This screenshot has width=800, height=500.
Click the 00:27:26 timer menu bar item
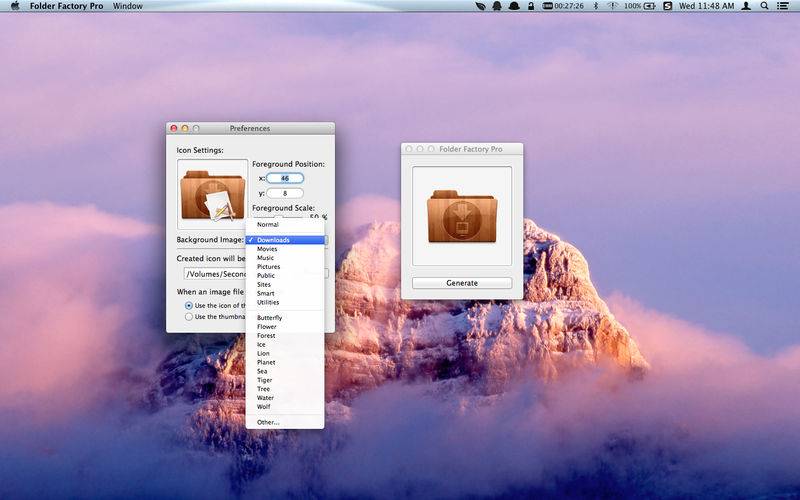tap(563, 6)
